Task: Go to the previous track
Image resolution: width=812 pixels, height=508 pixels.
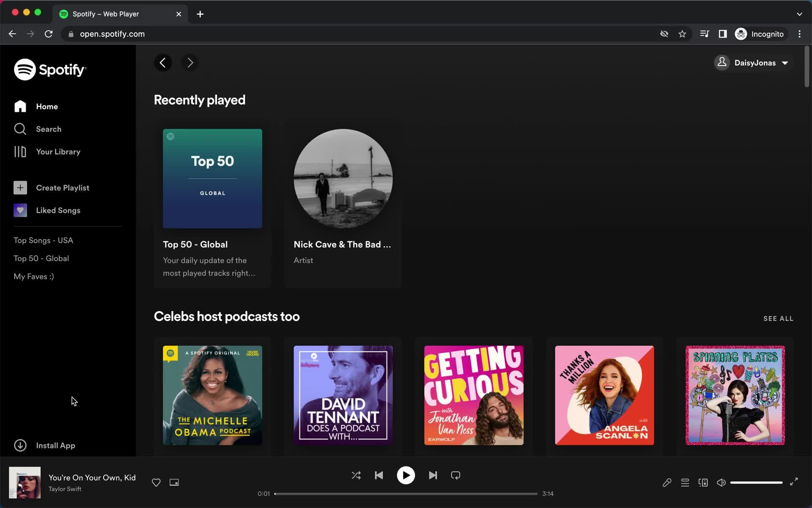Action: coord(379,475)
